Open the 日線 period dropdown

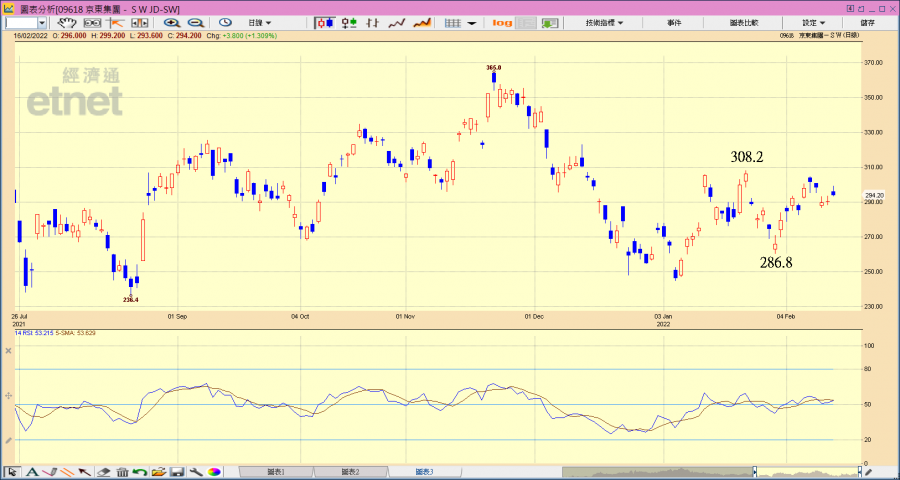261,22
